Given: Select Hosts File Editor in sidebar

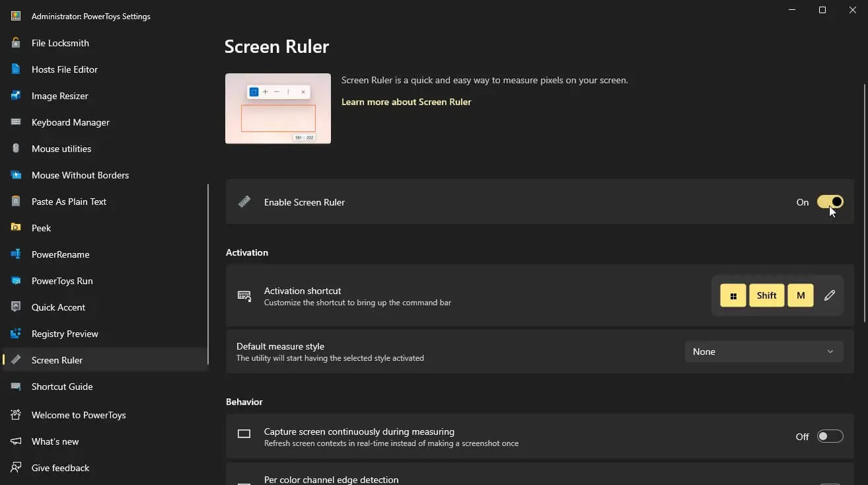Looking at the screenshot, I should (106, 69).
